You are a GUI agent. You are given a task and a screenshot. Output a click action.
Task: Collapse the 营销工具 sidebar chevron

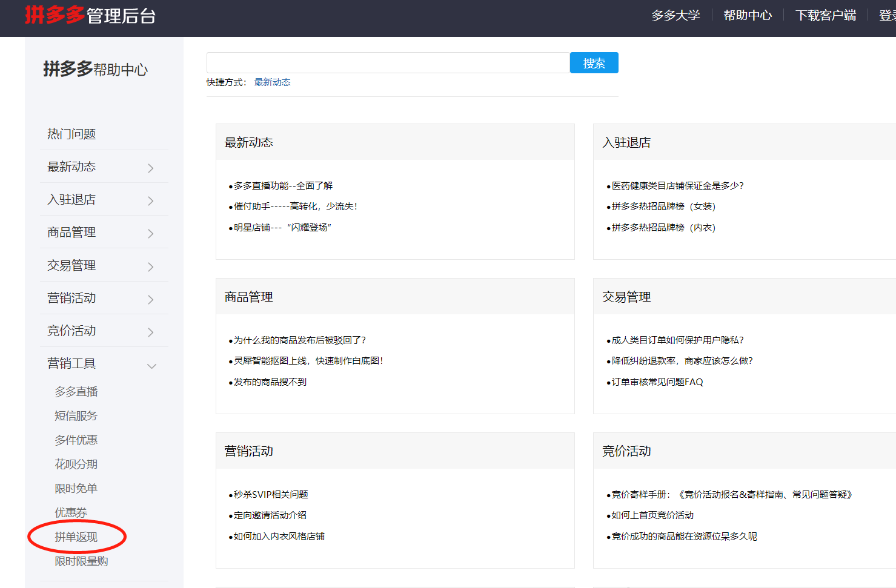pos(151,366)
